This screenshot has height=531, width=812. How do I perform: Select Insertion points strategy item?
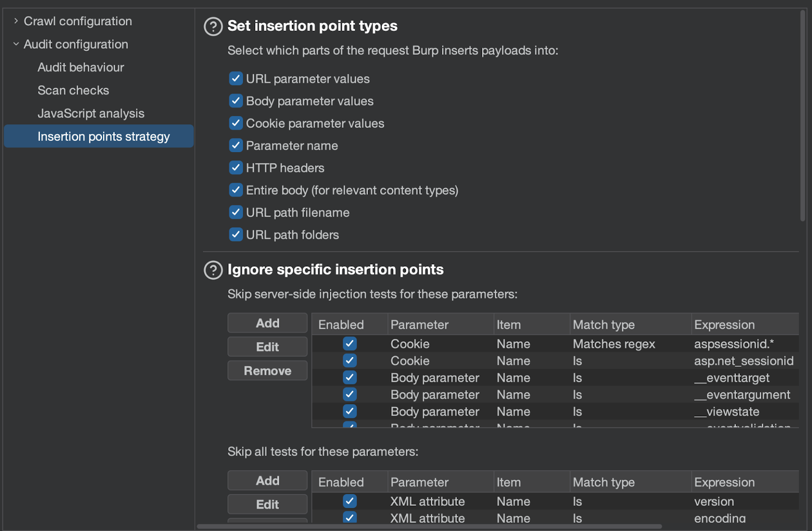click(104, 136)
